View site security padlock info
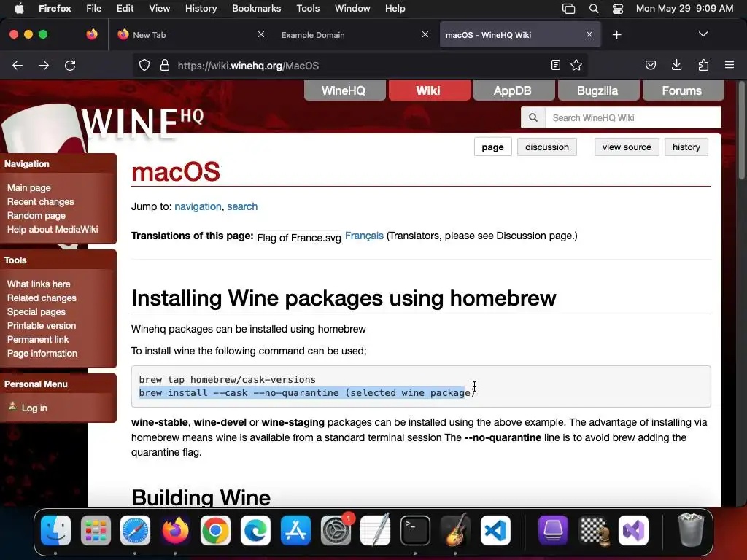This screenshot has height=560, width=747. pyautogui.click(x=165, y=65)
